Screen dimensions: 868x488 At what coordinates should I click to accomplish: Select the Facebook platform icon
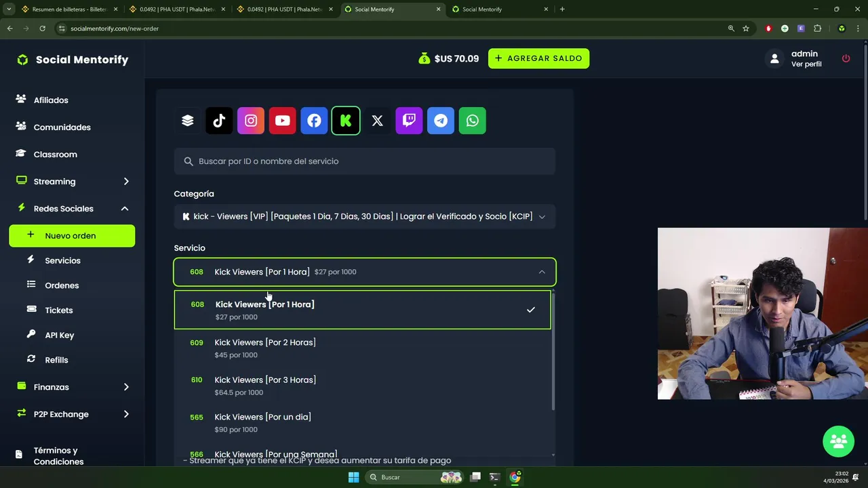click(x=314, y=121)
